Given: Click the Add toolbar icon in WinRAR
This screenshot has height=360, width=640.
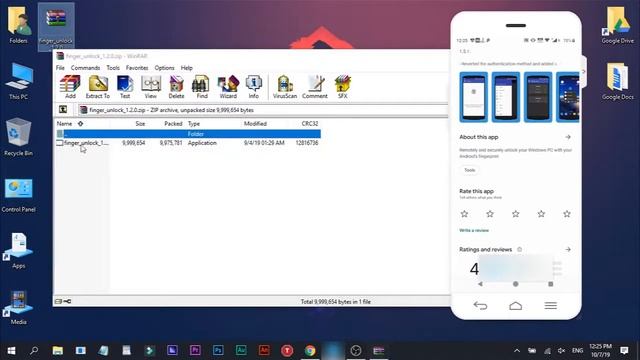Looking at the screenshot, I should click(70, 87).
